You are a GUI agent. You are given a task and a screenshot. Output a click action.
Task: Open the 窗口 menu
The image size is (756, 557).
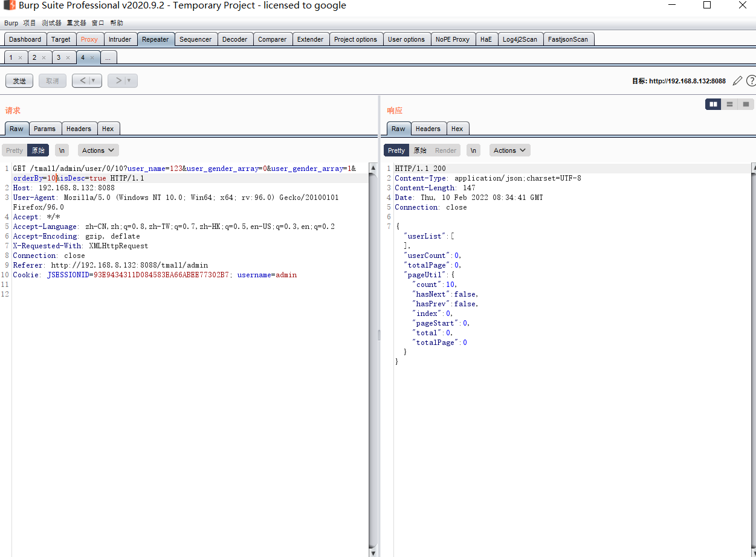(98, 23)
